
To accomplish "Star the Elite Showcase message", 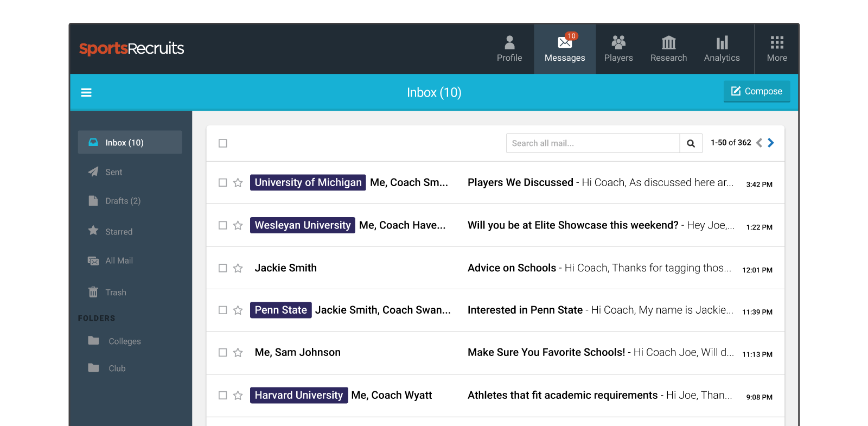I will coord(238,225).
